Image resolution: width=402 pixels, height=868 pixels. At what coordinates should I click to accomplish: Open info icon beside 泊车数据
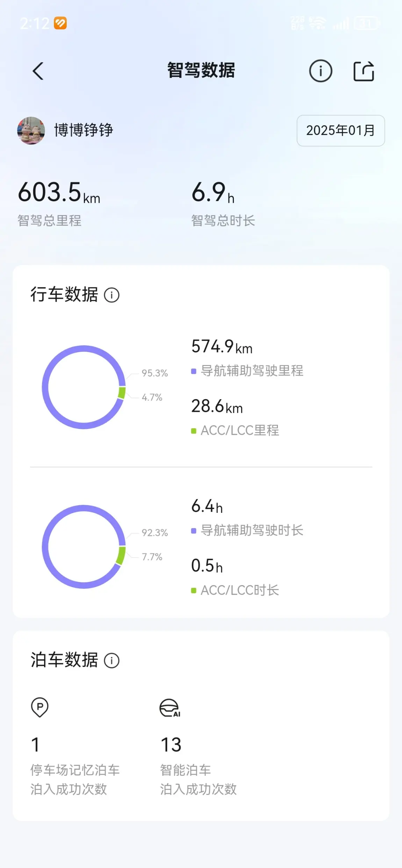112,661
